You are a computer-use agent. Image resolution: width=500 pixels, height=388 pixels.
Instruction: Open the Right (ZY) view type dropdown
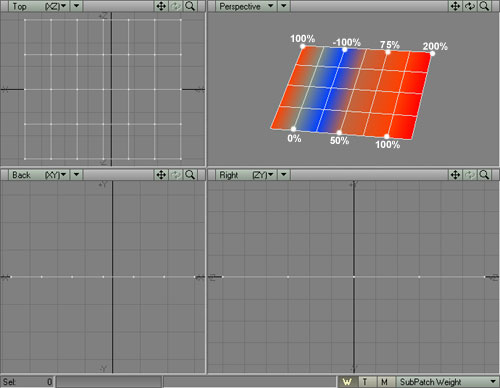point(246,175)
